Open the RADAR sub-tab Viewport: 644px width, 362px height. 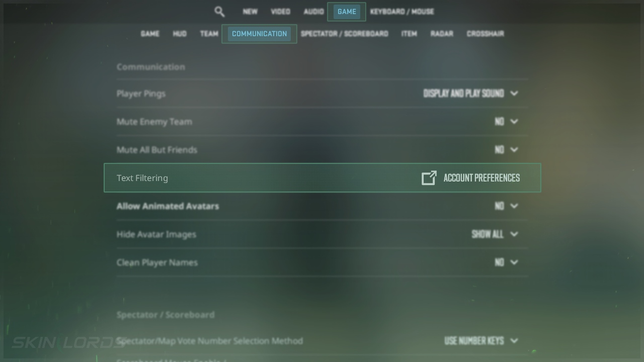coord(442,34)
